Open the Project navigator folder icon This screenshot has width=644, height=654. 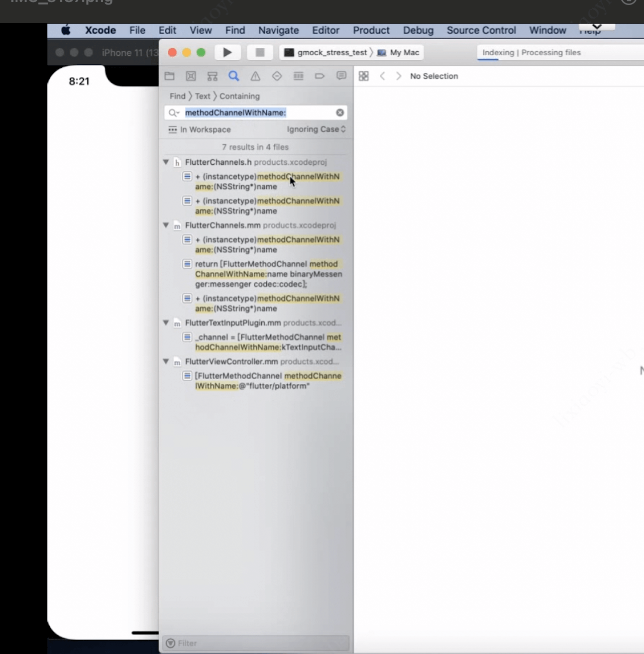169,76
